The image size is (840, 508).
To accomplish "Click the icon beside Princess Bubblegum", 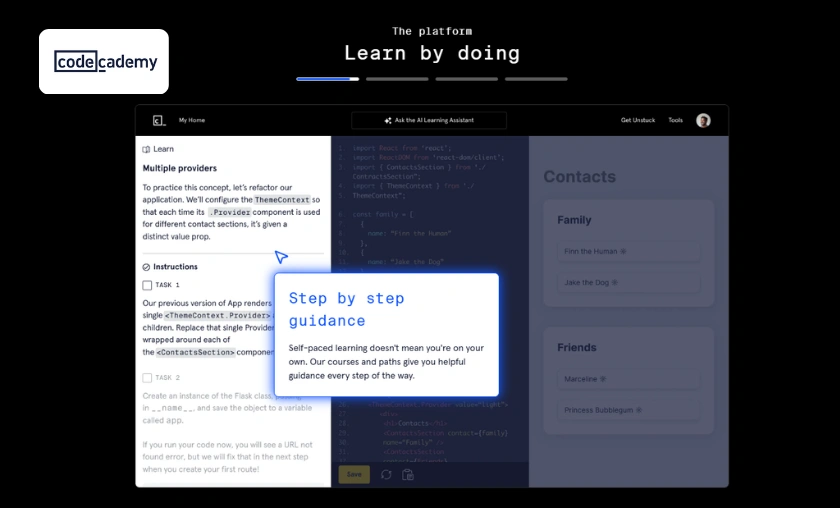I will pyautogui.click(x=639, y=410).
